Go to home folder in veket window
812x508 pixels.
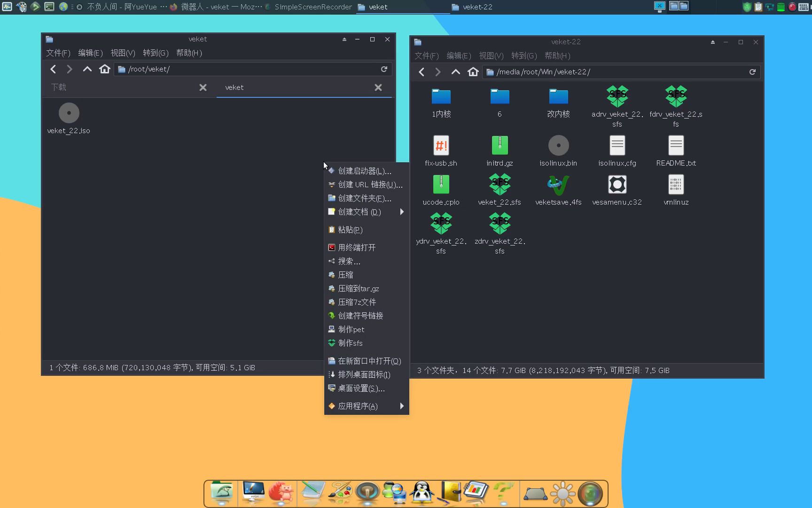(x=104, y=69)
